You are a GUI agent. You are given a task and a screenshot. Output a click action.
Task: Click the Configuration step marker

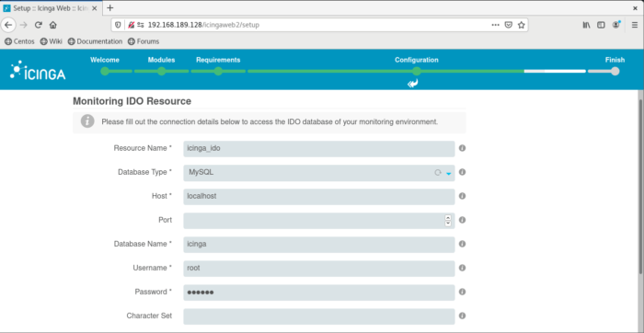click(417, 71)
